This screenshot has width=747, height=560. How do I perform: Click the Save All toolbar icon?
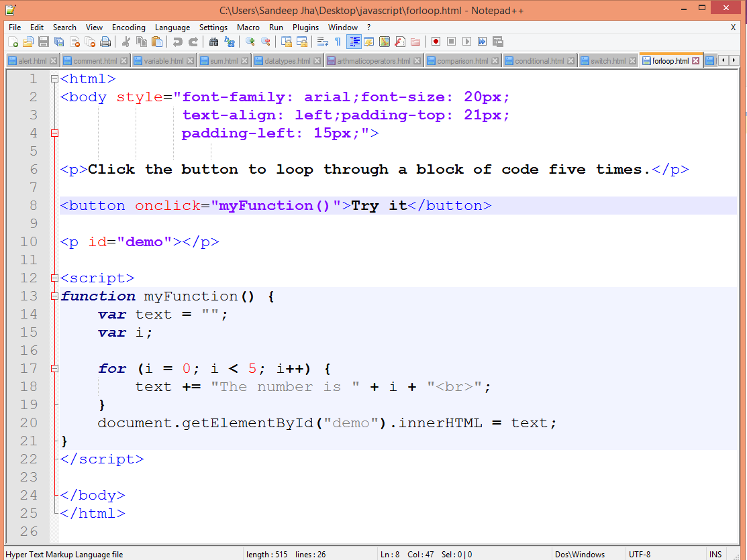click(x=59, y=42)
